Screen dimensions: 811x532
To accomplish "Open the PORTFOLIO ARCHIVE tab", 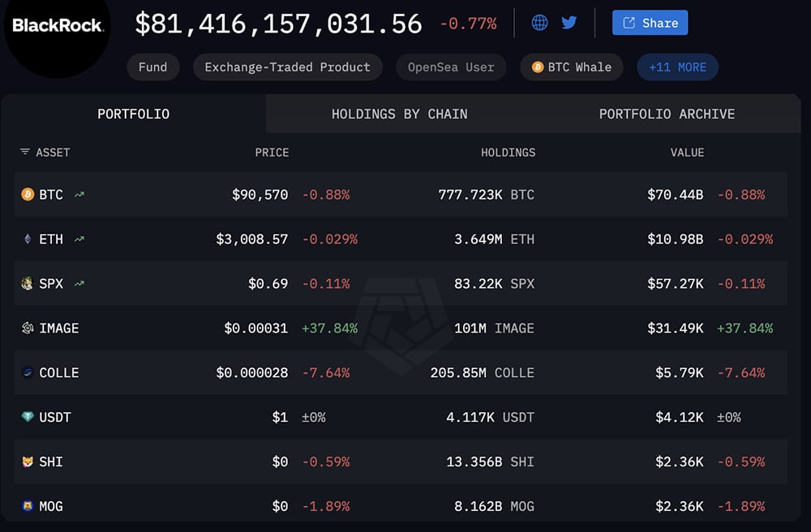I will [x=666, y=114].
